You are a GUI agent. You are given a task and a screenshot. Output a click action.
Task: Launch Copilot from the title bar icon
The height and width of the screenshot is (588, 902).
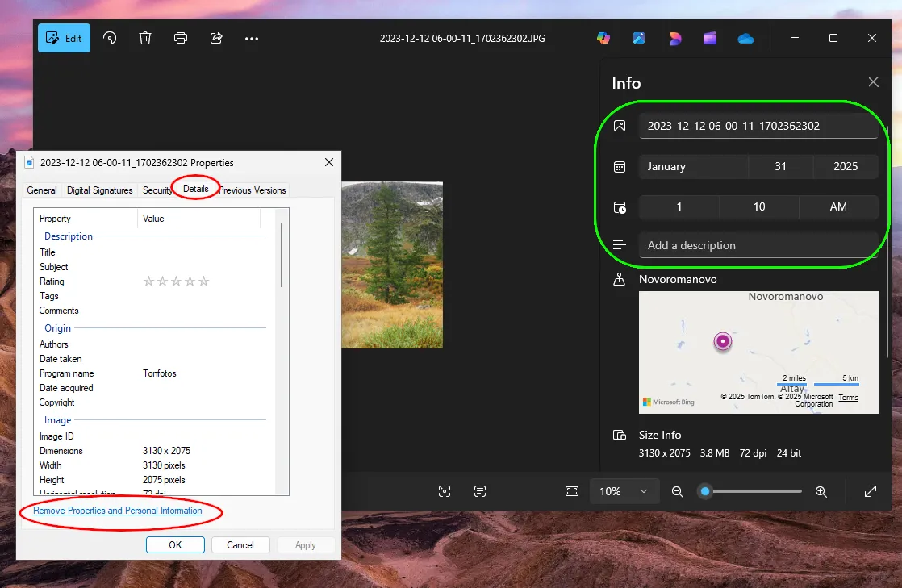point(603,38)
